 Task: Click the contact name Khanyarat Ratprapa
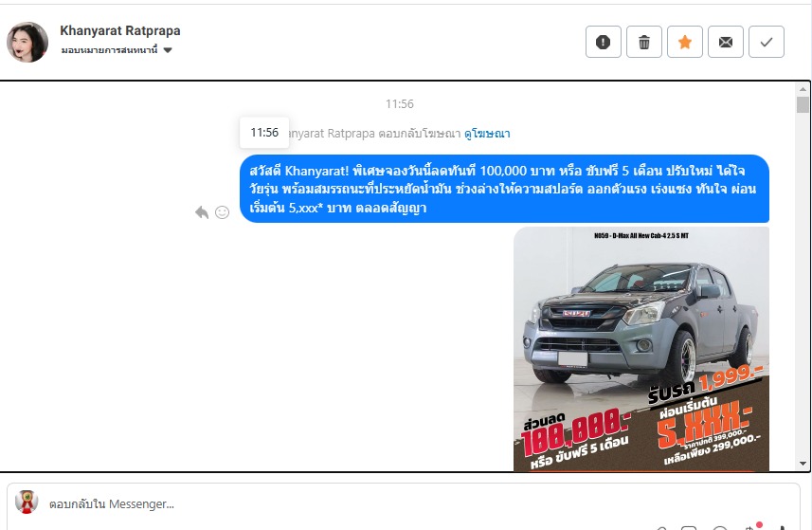[120, 31]
